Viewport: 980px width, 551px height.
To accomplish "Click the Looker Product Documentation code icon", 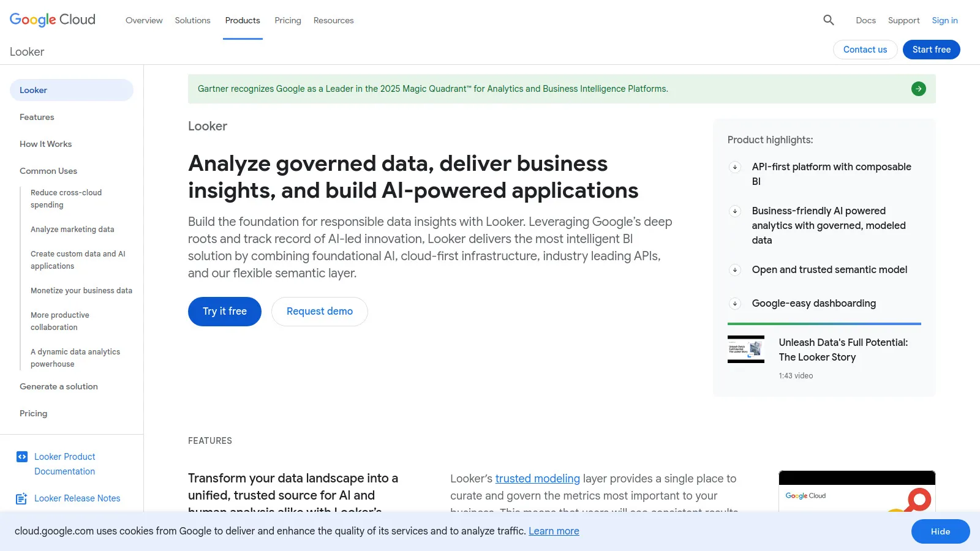I will pos(22,457).
